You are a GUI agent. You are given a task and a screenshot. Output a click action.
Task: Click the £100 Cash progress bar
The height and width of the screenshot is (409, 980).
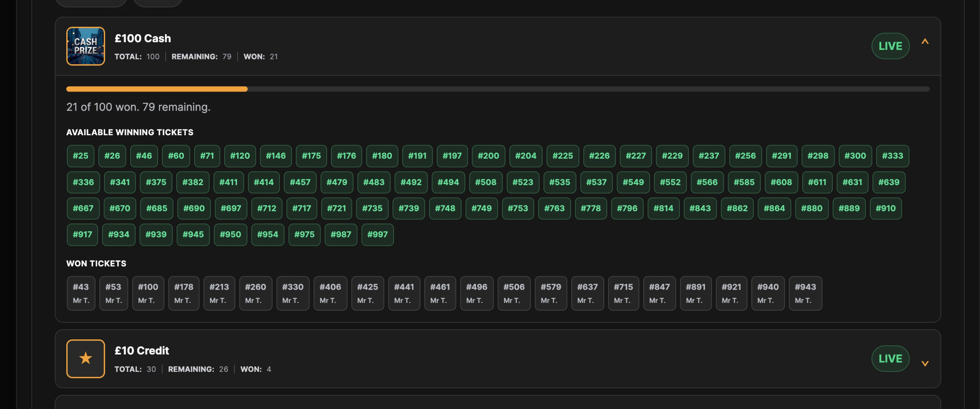[x=498, y=89]
